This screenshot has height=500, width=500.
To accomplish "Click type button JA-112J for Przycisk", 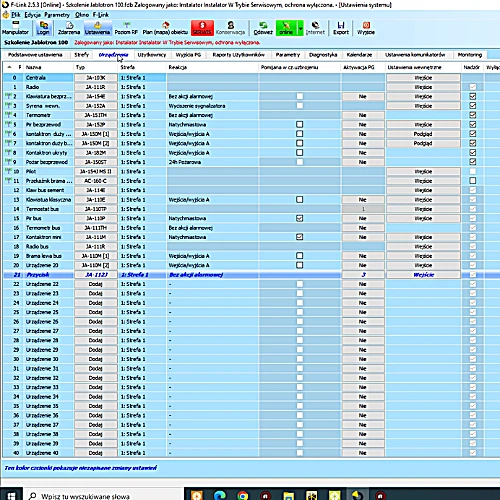I will (96, 275).
